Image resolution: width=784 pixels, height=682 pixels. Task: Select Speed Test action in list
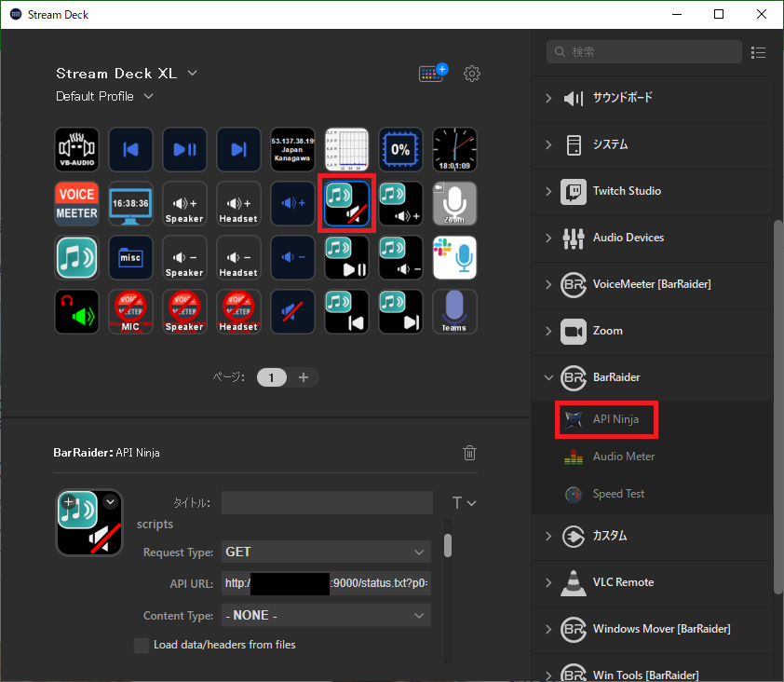click(x=618, y=494)
